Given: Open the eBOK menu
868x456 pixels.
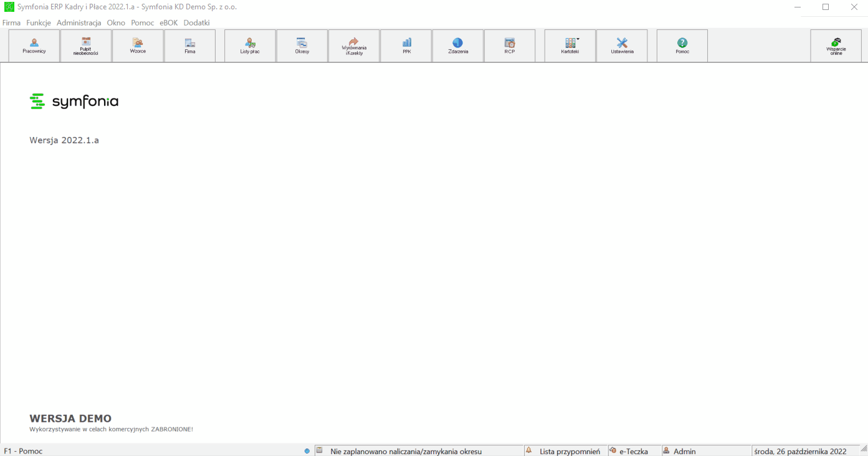Looking at the screenshot, I should point(169,22).
